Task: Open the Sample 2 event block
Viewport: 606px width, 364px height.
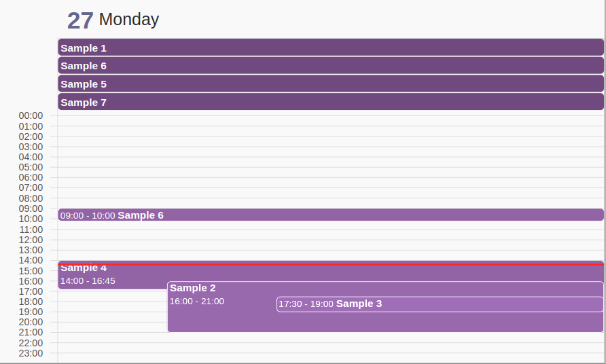Action: 217,316
